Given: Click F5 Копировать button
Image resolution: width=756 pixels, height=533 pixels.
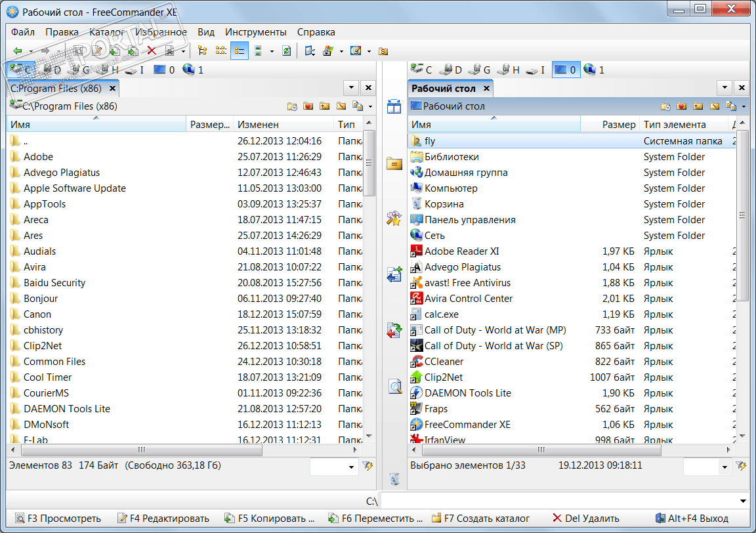Looking at the screenshot, I should click(269, 519).
